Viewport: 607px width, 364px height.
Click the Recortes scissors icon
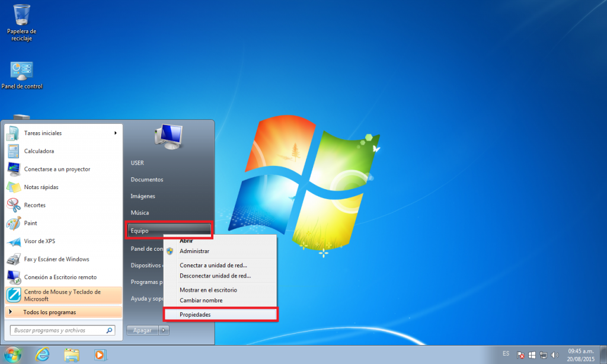pos(14,205)
